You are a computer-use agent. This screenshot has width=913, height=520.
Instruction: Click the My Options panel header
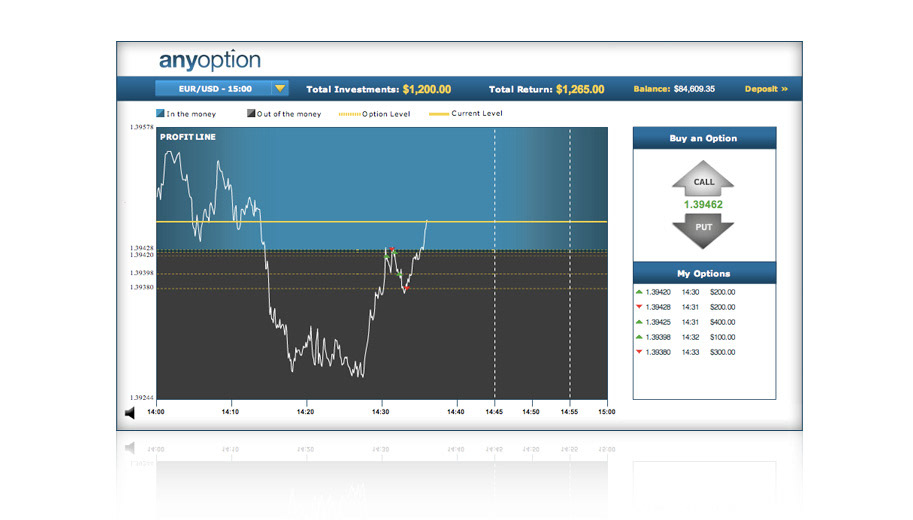coord(704,273)
